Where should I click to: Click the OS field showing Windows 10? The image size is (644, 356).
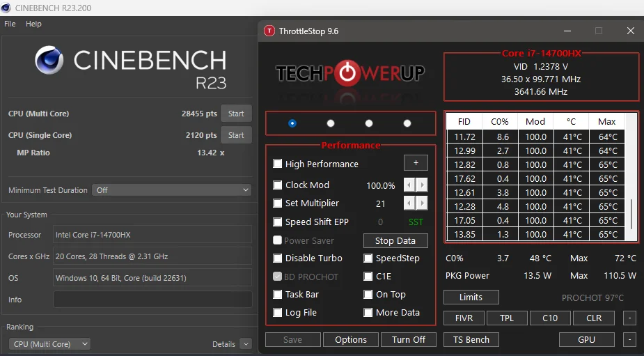pyautogui.click(x=152, y=278)
